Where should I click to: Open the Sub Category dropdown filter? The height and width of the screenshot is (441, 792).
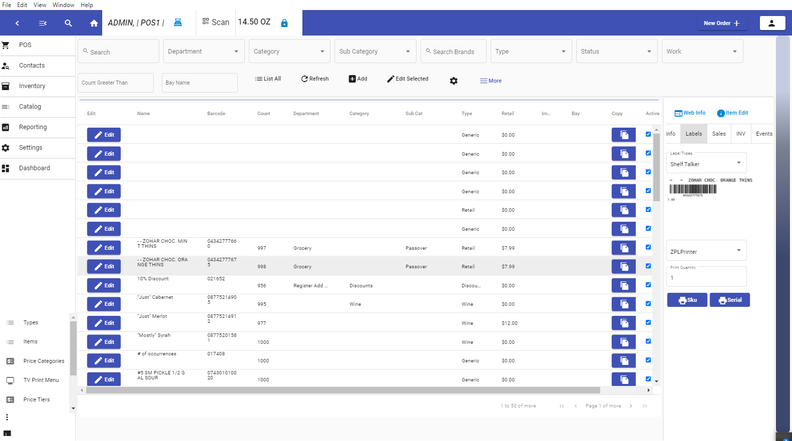click(375, 52)
